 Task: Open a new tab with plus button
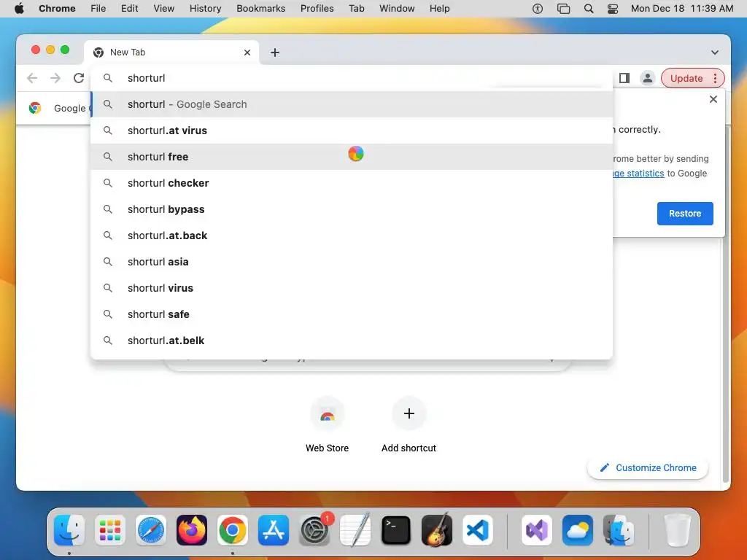coord(275,52)
